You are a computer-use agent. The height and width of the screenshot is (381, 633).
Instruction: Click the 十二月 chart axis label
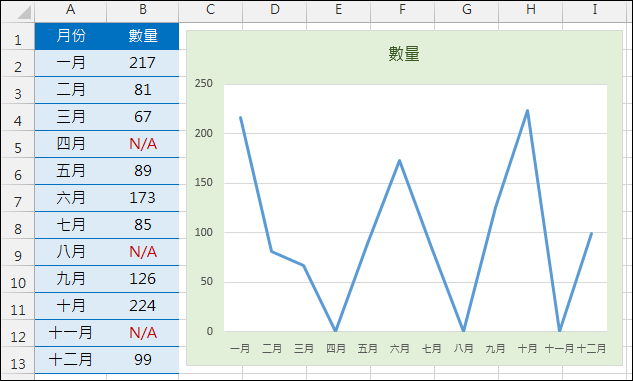pos(591,348)
